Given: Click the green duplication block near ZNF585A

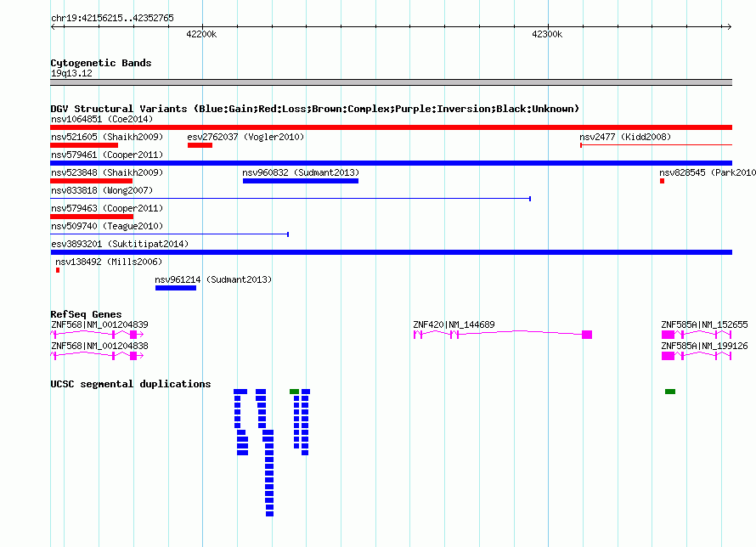Looking at the screenshot, I should coord(669,392).
